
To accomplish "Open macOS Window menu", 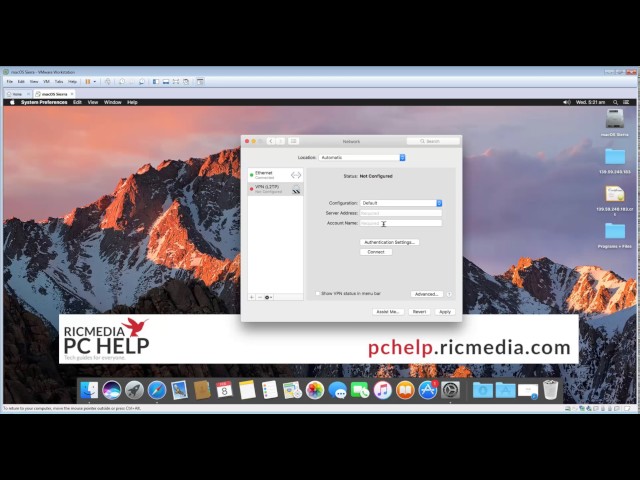I will click(113, 102).
